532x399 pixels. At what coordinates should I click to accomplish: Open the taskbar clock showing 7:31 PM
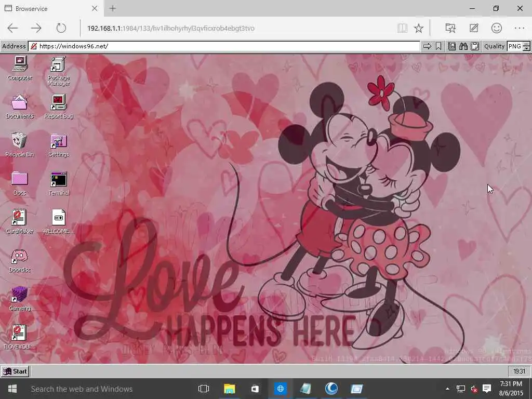(511, 389)
